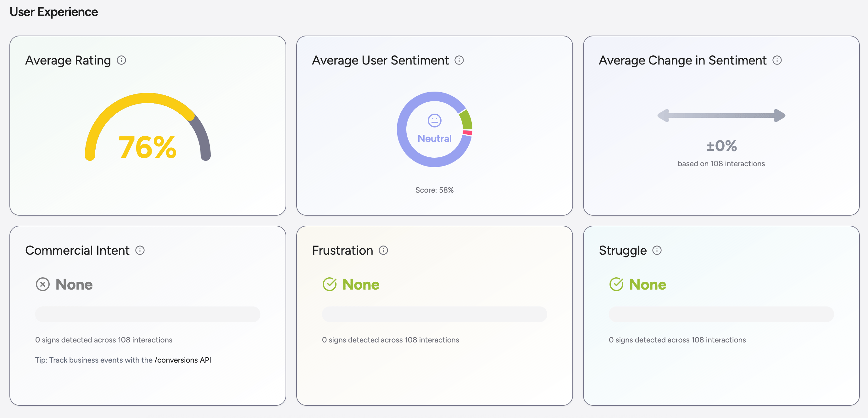The image size is (868, 418).
Task: Click the Neutral label in the donut
Action: click(434, 139)
